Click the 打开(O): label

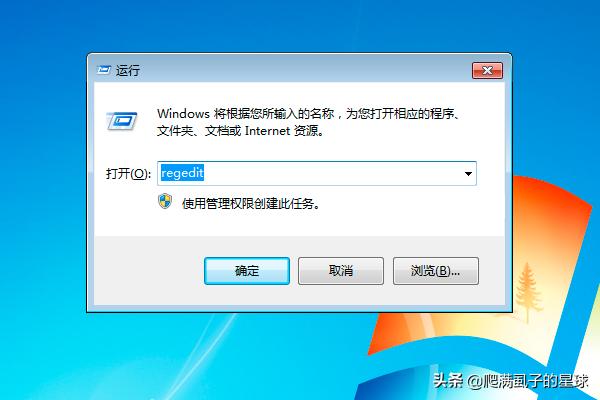pos(128,174)
